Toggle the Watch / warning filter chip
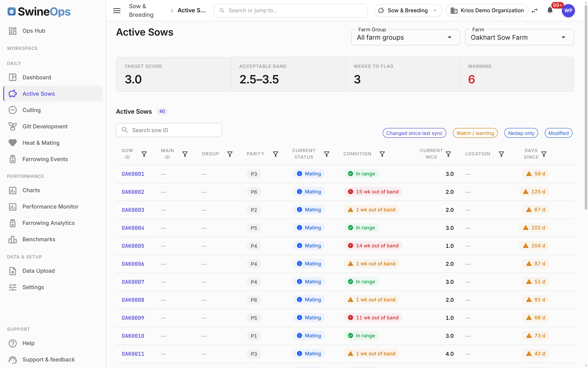The image size is (588, 368). (475, 133)
